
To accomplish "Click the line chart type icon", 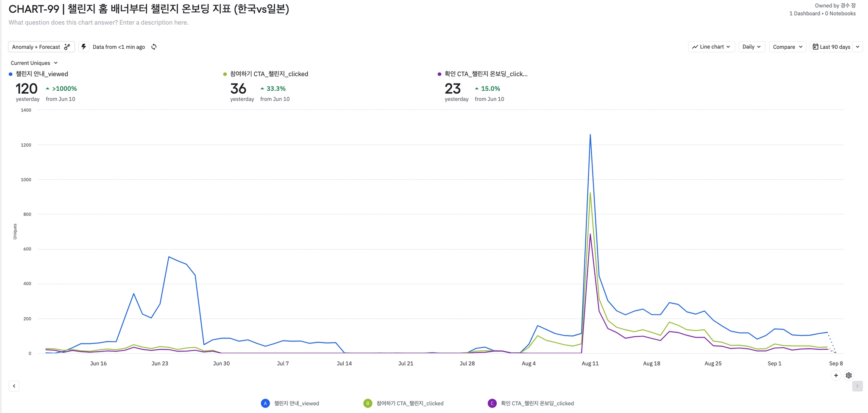I will tap(695, 47).
